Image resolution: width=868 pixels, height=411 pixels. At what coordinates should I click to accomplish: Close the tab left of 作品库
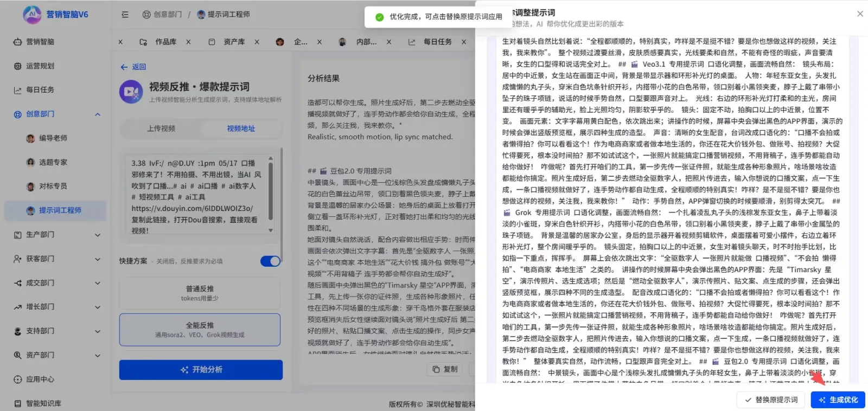[120, 42]
